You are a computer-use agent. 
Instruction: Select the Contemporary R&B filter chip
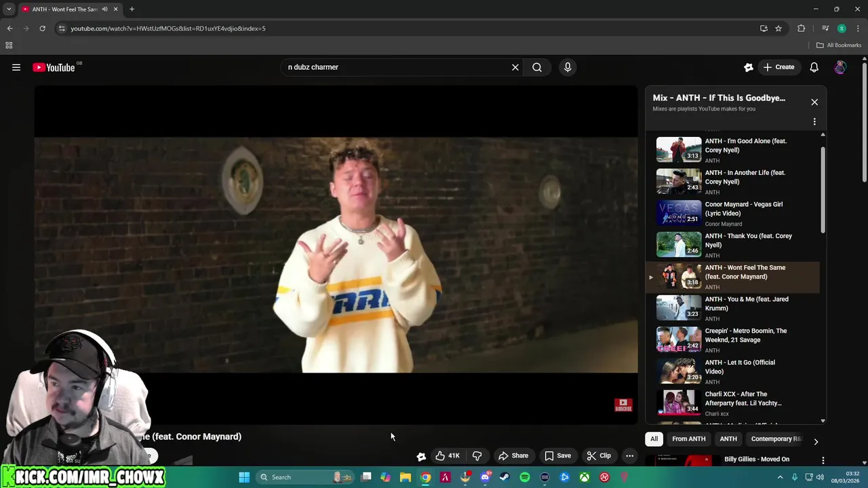coord(775,439)
